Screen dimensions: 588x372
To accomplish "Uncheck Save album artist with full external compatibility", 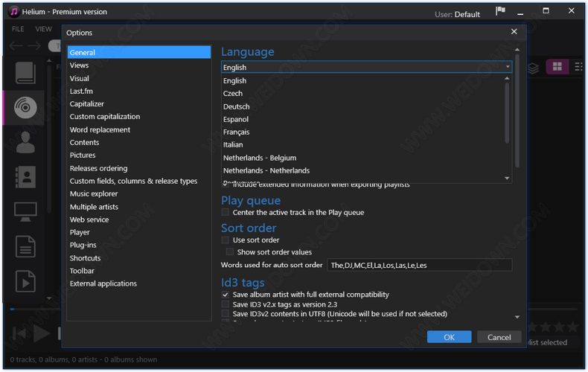I will click(226, 295).
